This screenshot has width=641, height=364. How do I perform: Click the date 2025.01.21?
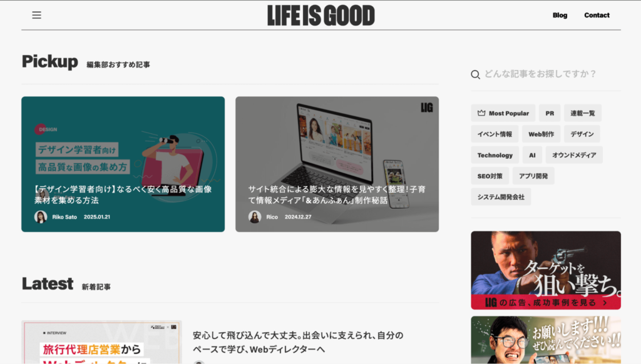pos(97,217)
